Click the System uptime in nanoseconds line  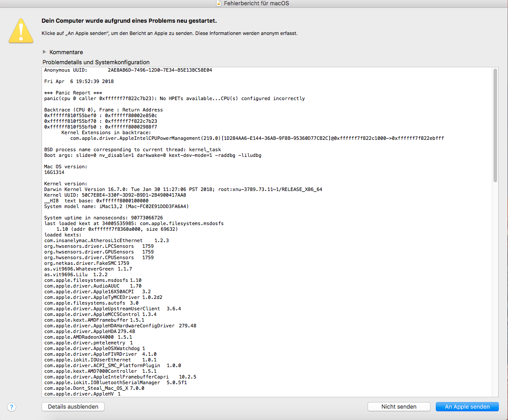point(103,218)
